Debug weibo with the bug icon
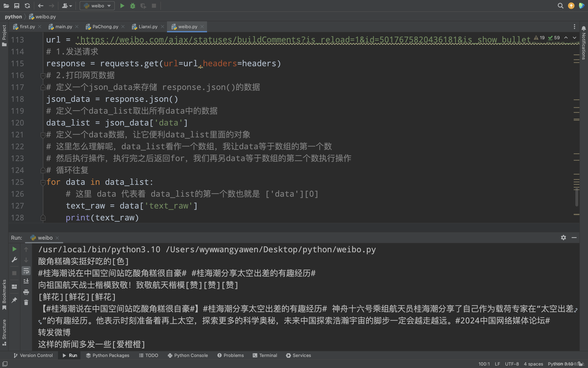The width and height of the screenshot is (588, 368). point(133,6)
